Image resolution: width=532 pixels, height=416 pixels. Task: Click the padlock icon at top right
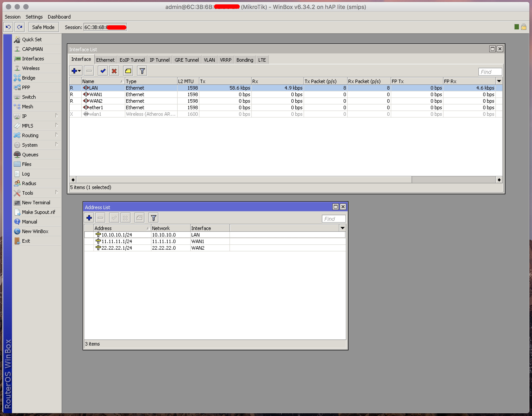524,27
